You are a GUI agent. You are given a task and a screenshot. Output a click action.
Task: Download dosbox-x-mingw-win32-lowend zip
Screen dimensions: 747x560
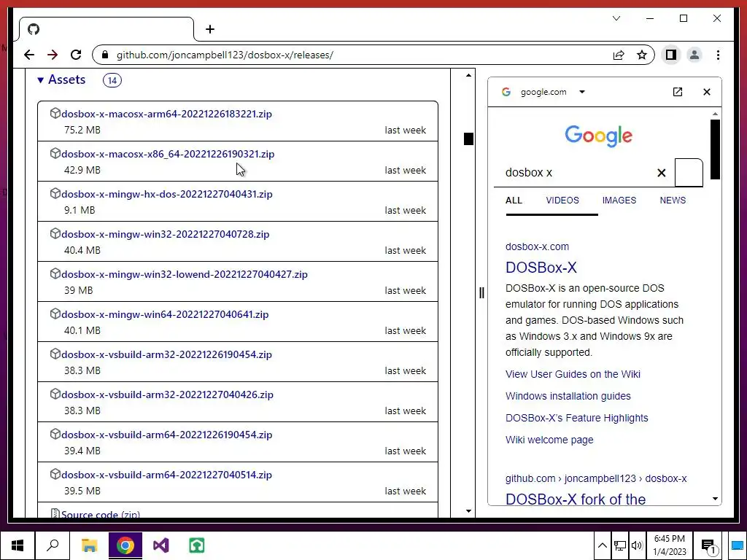tap(185, 274)
